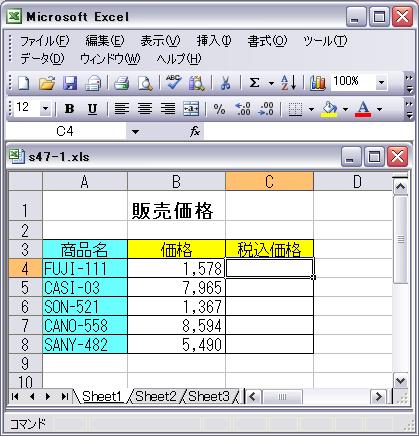Click the Cut scissors icon
The image size is (419, 436).
pos(226,83)
